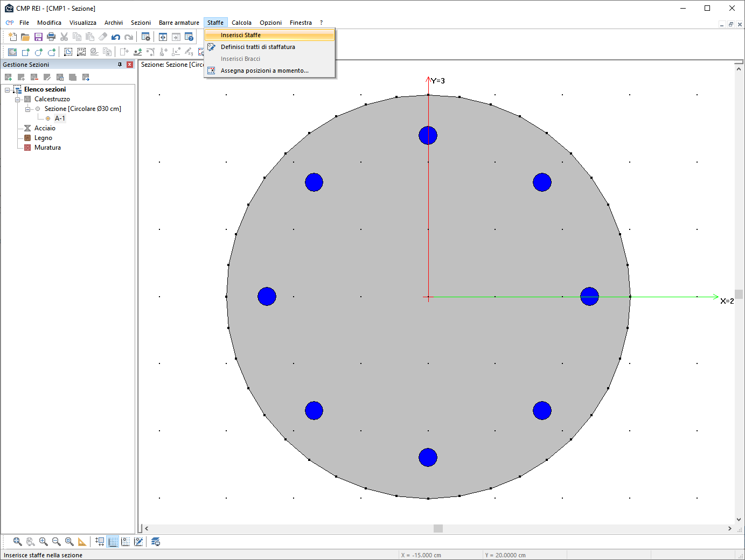
Task: Click the Undo arrow icon
Action: click(x=116, y=37)
